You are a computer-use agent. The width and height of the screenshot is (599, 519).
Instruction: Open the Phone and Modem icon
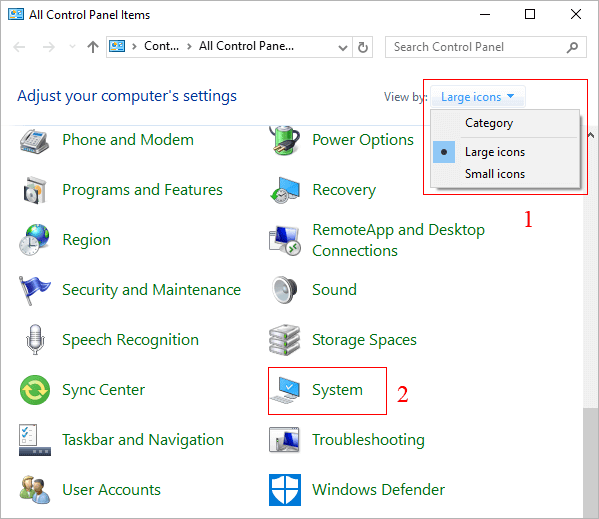(x=34, y=141)
